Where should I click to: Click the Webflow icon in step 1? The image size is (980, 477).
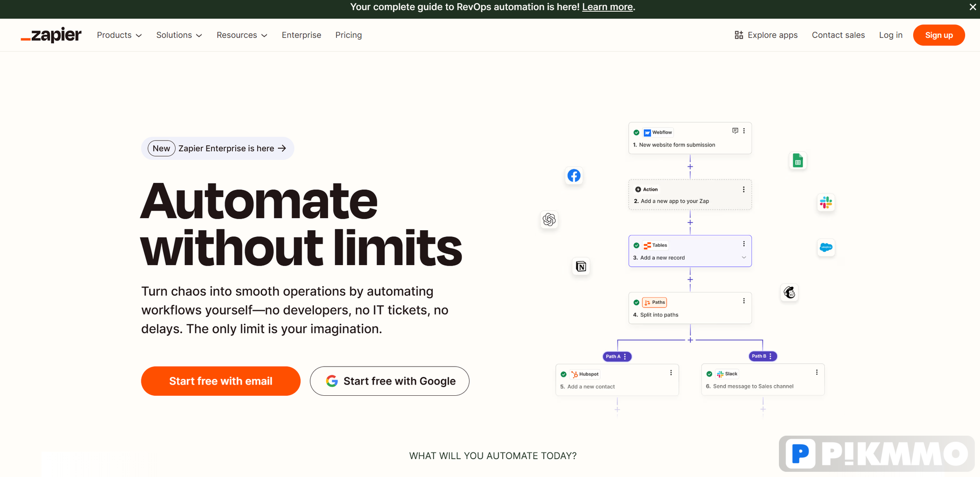click(647, 133)
